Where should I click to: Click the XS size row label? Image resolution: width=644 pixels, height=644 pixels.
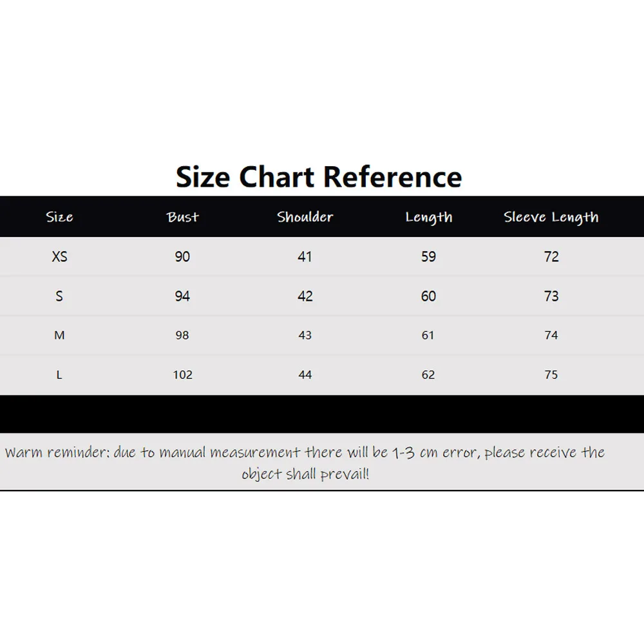[59, 257]
